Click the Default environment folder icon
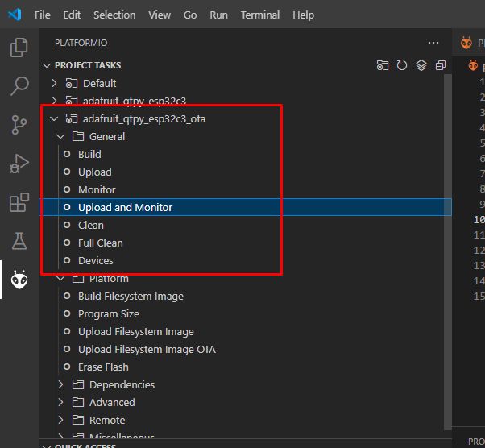 pos(72,83)
